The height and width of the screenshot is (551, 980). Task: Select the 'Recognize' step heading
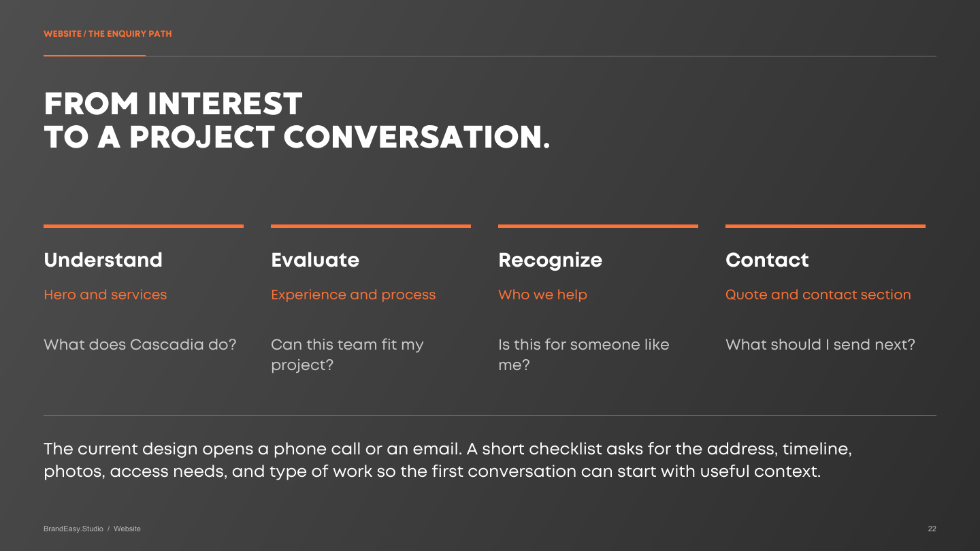550,261
